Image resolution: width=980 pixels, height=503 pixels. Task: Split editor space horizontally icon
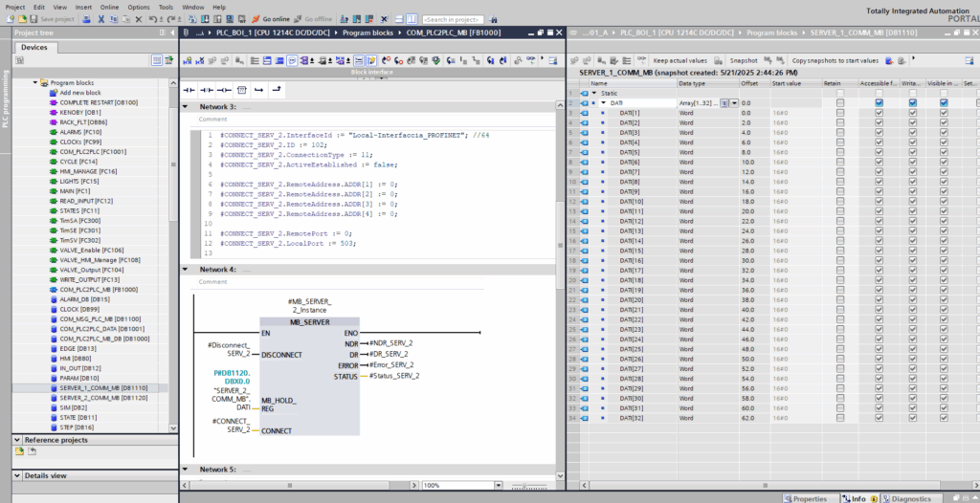399,19
